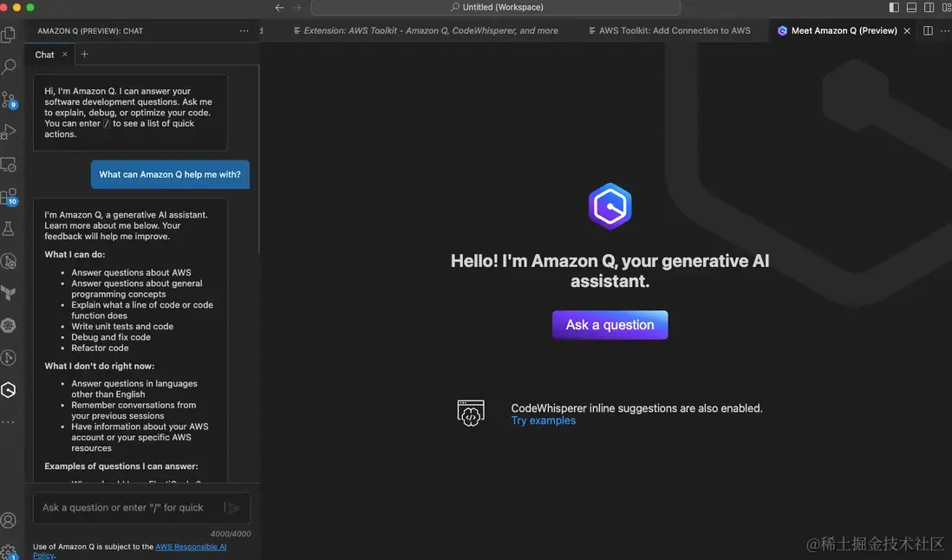The height and width of the screenshot is (560, 952).
Task: Click the 'Debug and fix code' list item
Action: point(110,336)
